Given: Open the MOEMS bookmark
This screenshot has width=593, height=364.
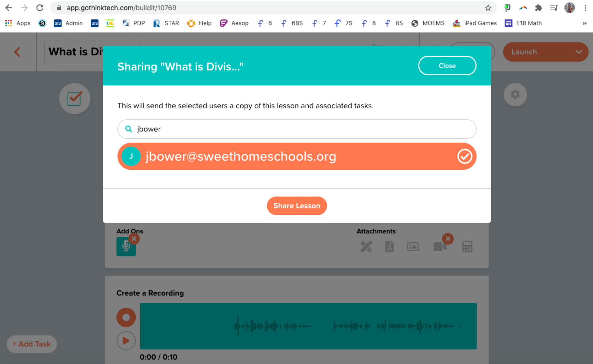Looking at the screenshot, I should pos(428,23).
